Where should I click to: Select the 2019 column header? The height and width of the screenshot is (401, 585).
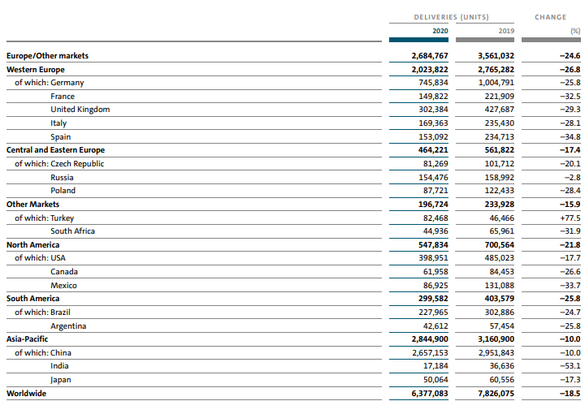(x=506, y=31)
